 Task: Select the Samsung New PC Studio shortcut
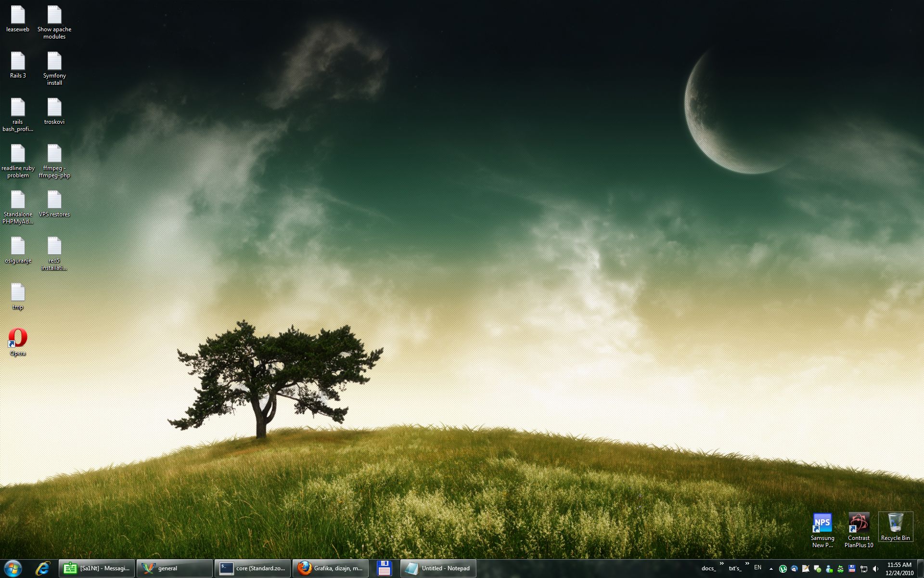click(822, 530)
